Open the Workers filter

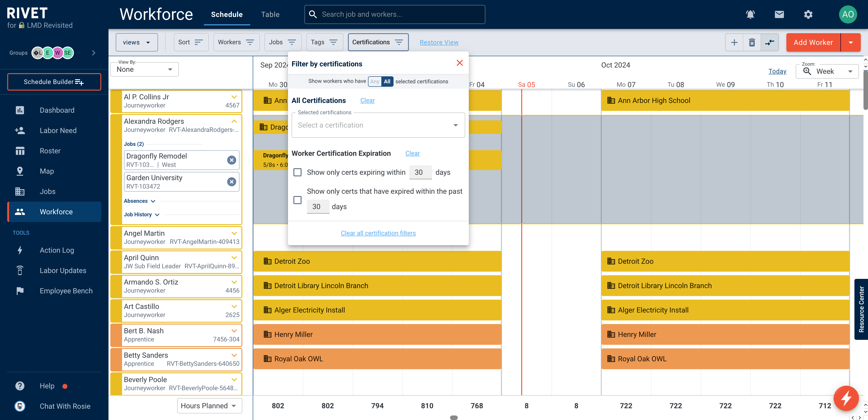click(x=236, y=42)
